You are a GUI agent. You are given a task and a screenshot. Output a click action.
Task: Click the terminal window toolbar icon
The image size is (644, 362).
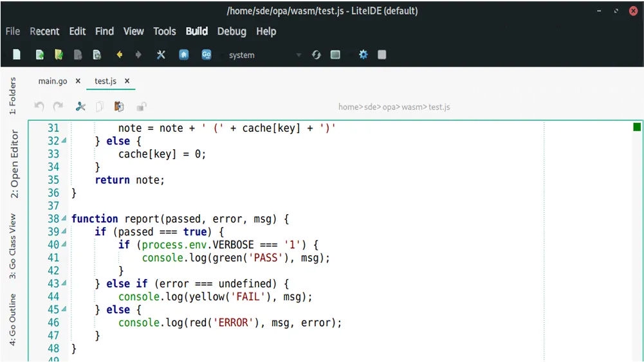point(335,55)
